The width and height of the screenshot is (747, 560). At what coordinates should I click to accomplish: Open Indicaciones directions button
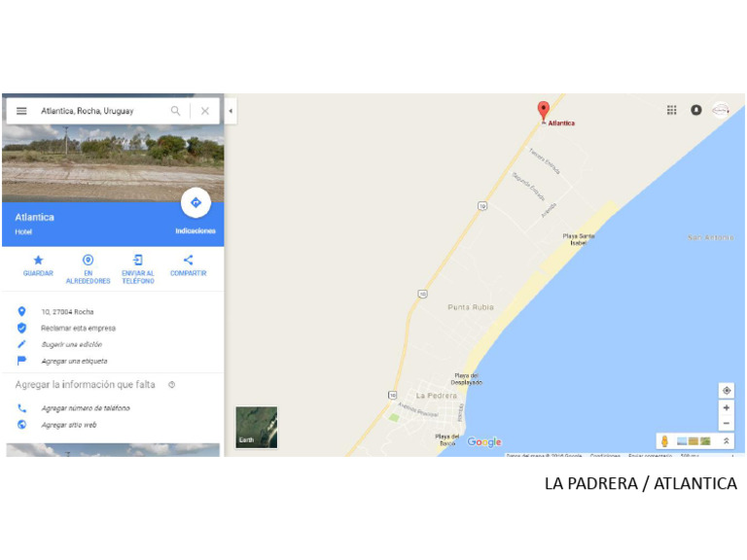pyautogui.click(x=196, y=203)
